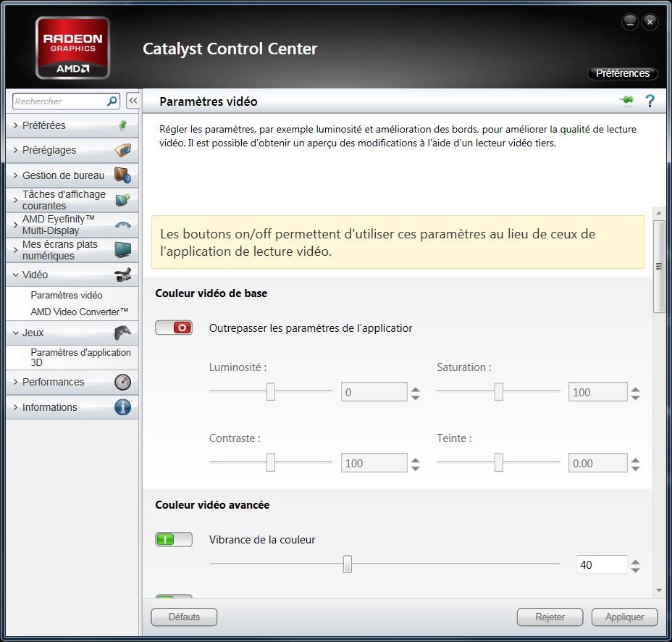Toggle the Vibrance de la couleur switch
The image size is (672, 642).
(x=174, y=539)
